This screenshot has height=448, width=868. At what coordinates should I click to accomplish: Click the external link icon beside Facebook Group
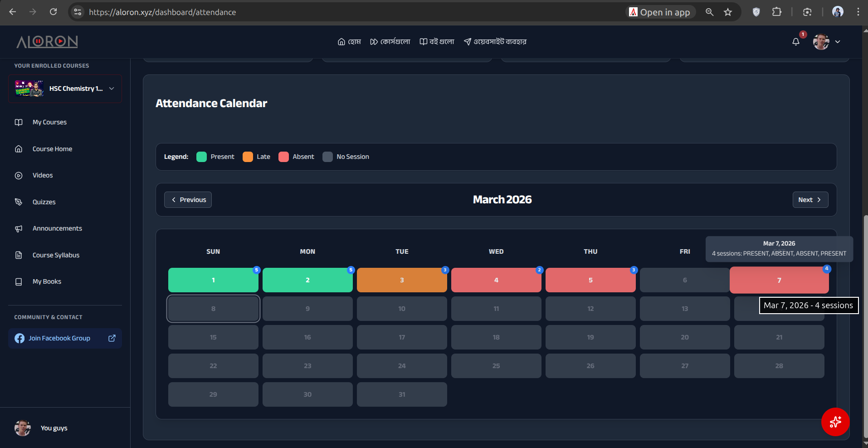click(112, 338)
